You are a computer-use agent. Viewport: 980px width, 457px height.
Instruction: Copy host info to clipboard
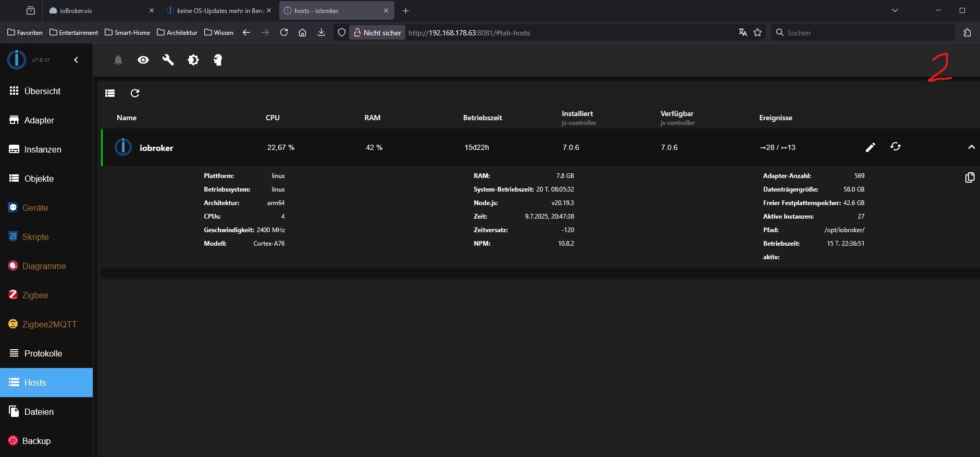[970, 177]
